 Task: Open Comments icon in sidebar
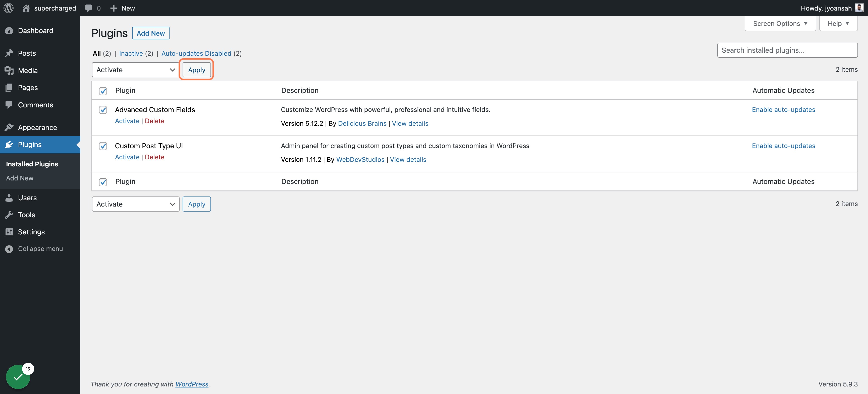pos(9,105)
